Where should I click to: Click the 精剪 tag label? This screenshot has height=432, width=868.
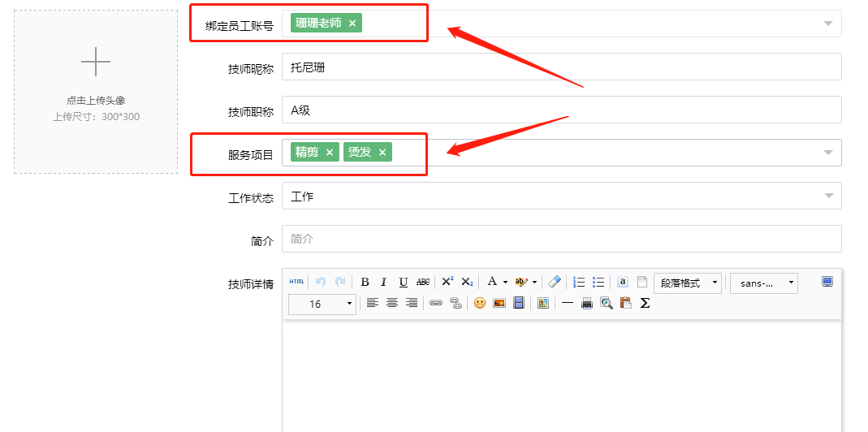click(x=307, y=153)
